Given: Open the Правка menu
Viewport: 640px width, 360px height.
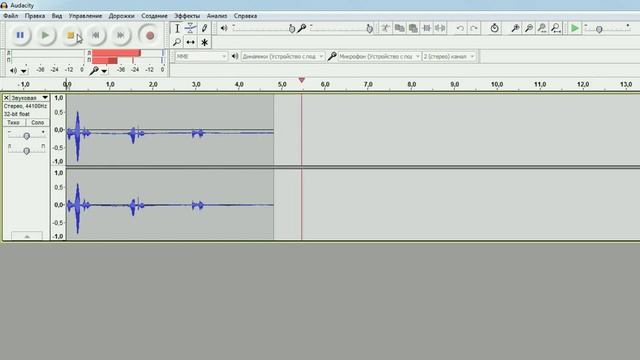Looking at the screenshot, I should [x=35, y=16].
